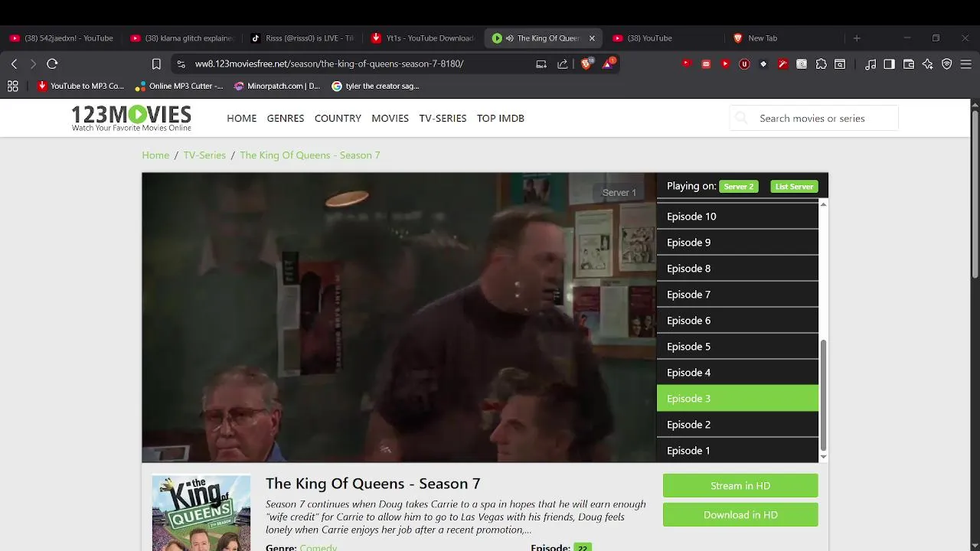Open YouTube to MP3 Converter bookmark
The height and width of the screenshot is (551, 980).
point(80,86)
